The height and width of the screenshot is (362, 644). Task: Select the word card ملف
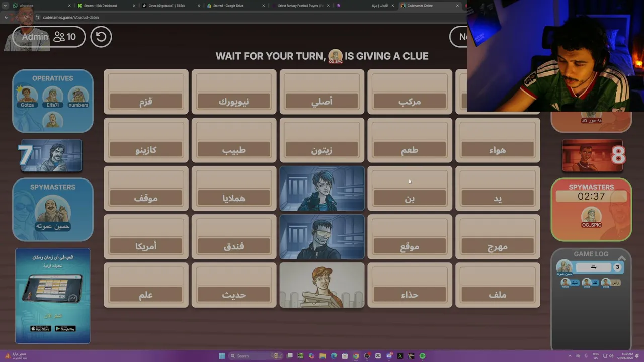coord(498,285)
